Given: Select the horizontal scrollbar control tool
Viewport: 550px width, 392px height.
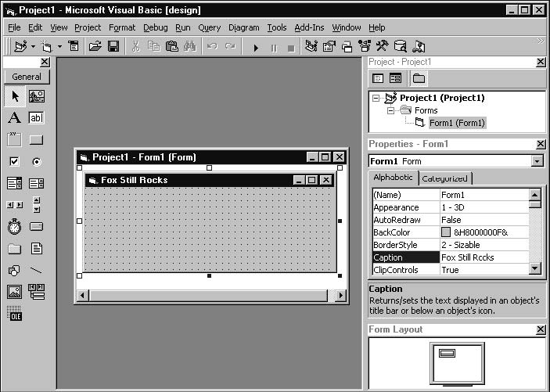Looking at the screenshot, I should [14, 205].
